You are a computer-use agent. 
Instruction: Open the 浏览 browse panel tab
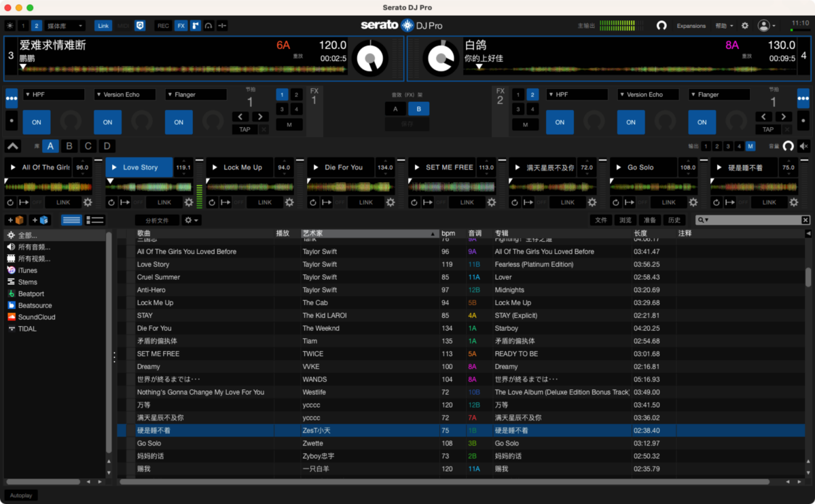[x=625, y=220]
